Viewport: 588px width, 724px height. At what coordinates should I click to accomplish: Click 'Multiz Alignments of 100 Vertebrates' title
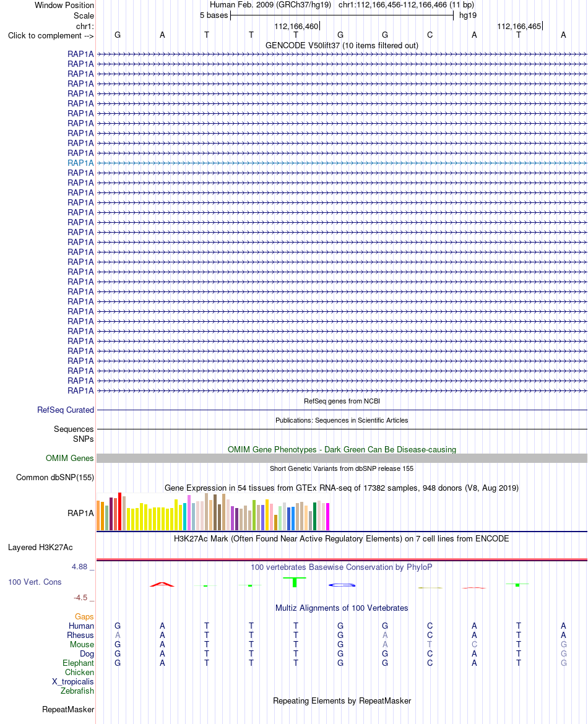[342, 608]
